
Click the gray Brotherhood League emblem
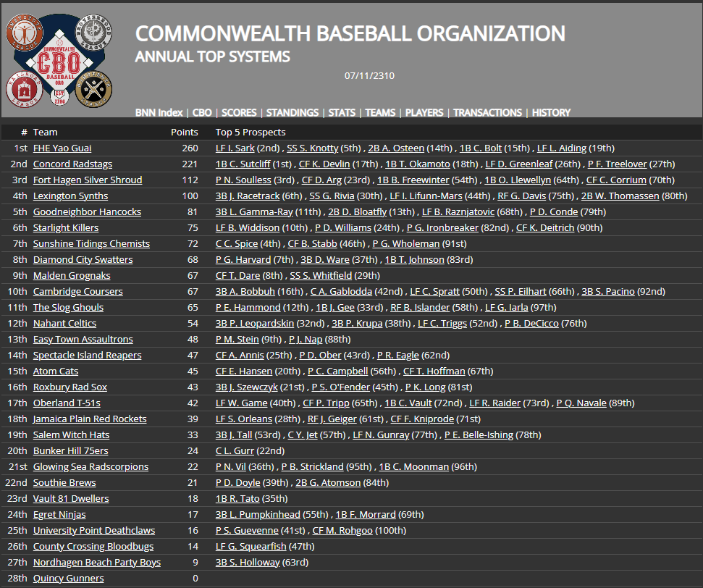coord(93,33)
